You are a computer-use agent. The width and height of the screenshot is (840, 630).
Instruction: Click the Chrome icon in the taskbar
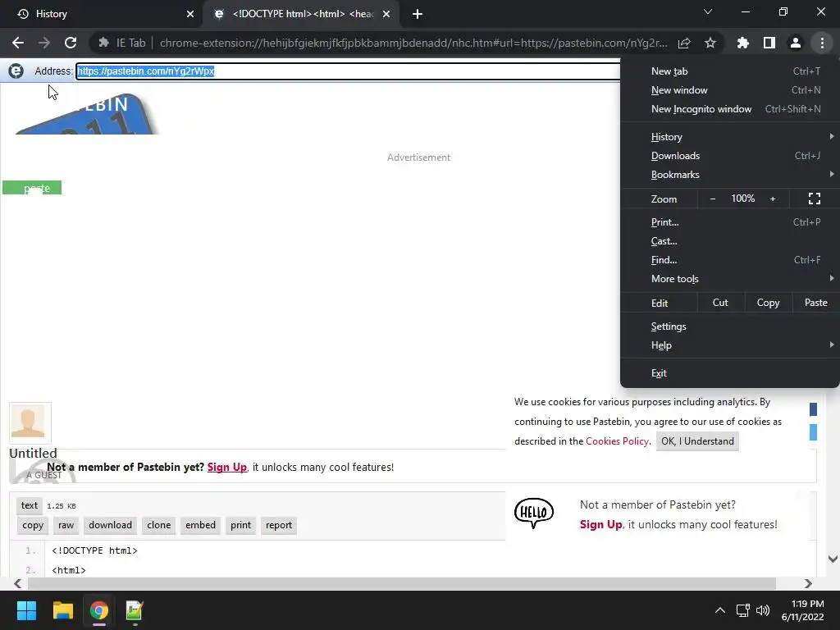tap(99, 610)
